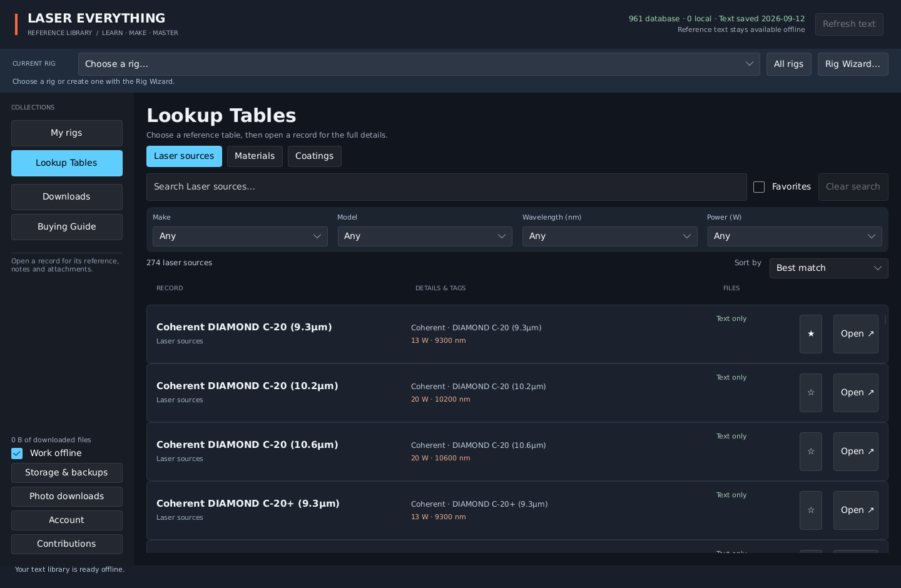901x588 pixels.
Task: Star the Coherent DIAMOND C-20+ (9.3µm) record
Action: point(811,510)
